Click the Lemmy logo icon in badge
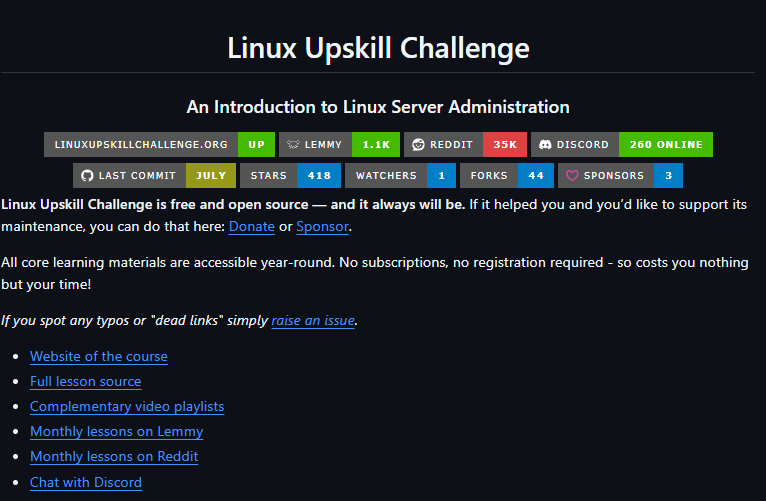 293,145
